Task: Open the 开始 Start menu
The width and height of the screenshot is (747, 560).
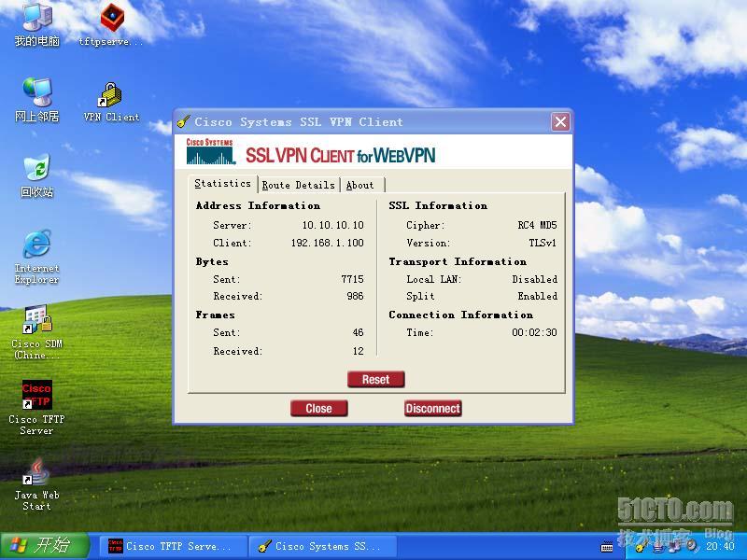Action: click(x=45, y=546)
